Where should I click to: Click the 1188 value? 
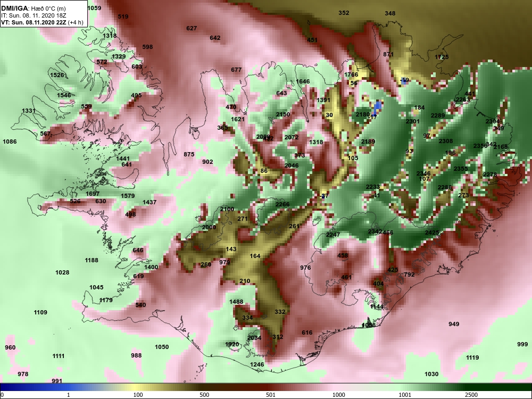(x=92, y=260)
